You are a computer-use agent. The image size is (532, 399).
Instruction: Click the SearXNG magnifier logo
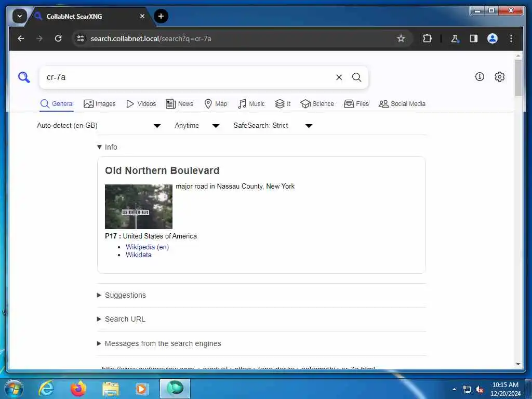click(24, 77)
